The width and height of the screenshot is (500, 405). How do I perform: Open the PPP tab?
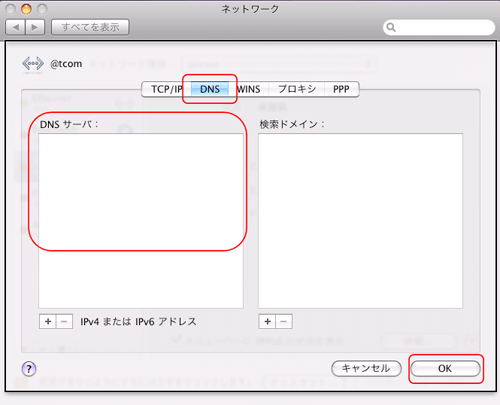coord(341,89)
